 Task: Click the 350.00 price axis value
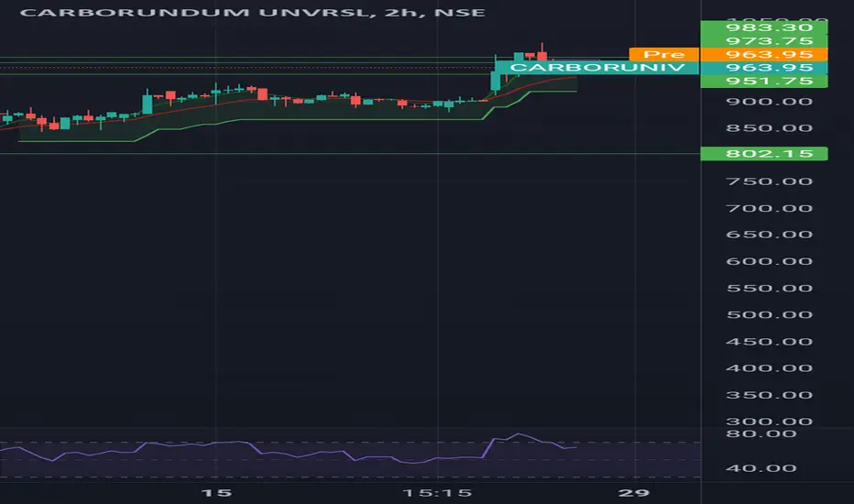pos(769,395)
